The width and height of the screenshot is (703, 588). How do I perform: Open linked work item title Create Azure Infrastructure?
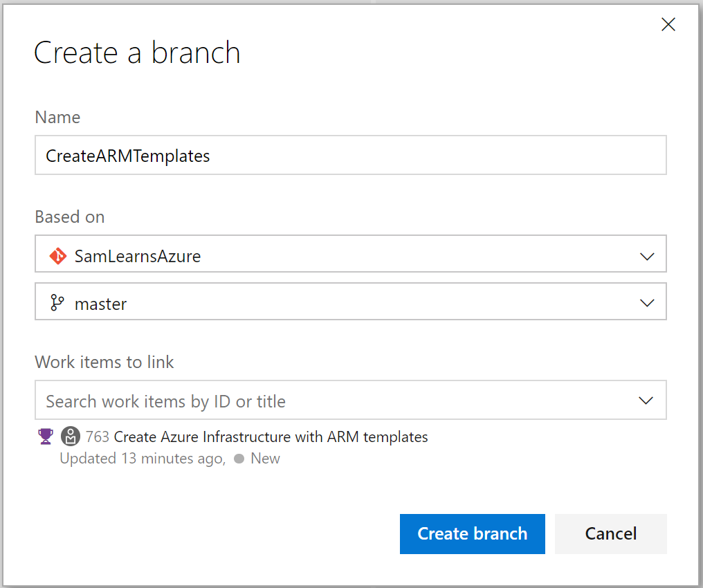click(x=271, y=437)
